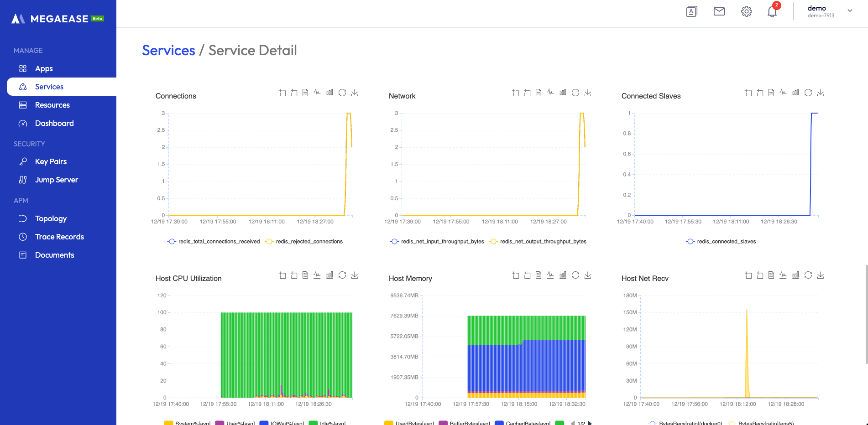Restore the Host CPU Utilization chart
Screen dimensions: 868x425
click(342, 275)
